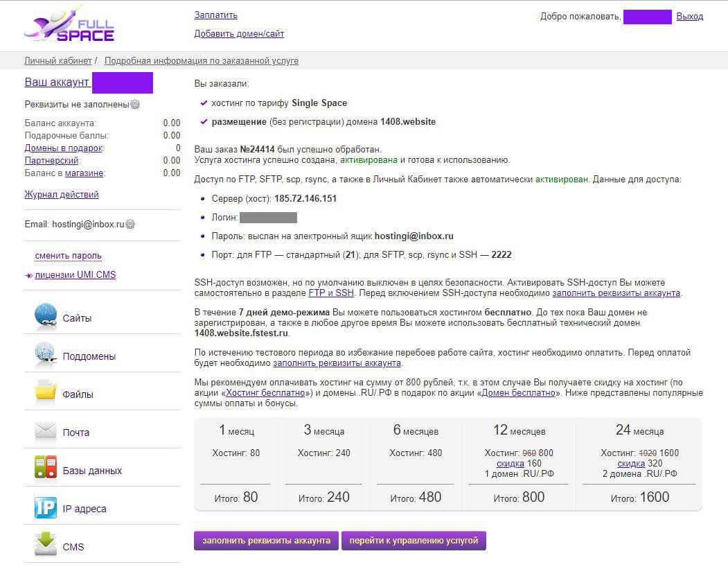This screenshot has width=728, height=567.
Task: Open the IP адреса icon
Action: point(46,507)
